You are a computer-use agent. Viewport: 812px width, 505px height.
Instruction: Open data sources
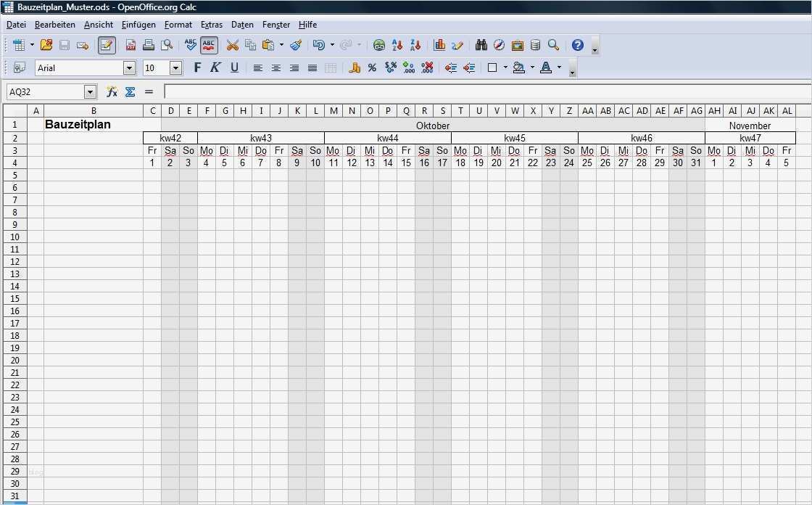(536, 45)
